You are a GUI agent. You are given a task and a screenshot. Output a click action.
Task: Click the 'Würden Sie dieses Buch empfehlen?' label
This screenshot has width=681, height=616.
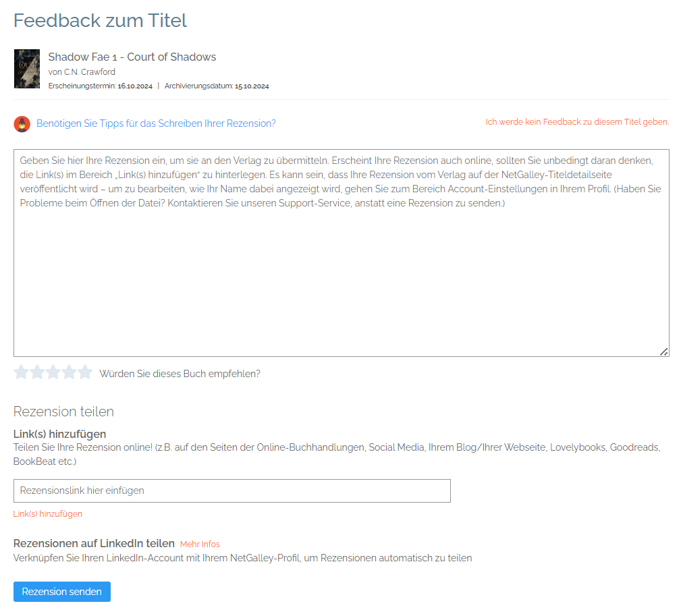[x=180, y=374]
